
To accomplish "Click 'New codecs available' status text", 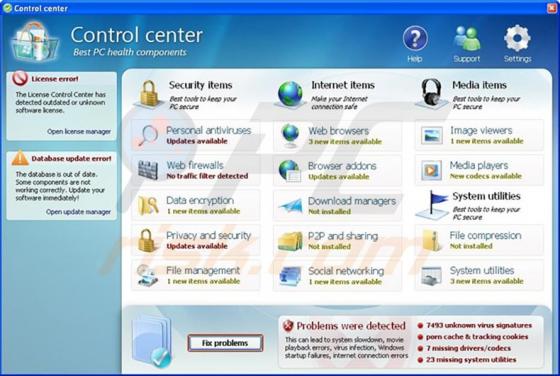I will click(x=486, y=176).
